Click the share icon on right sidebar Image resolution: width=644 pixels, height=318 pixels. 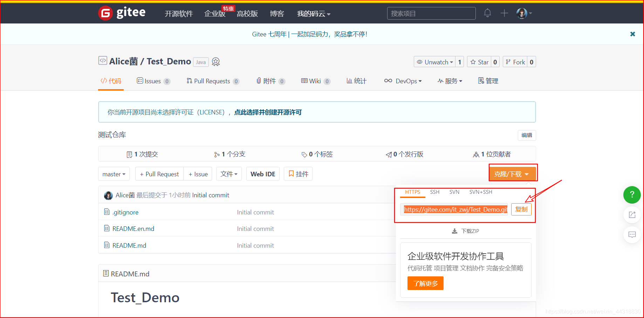[632, 215]
